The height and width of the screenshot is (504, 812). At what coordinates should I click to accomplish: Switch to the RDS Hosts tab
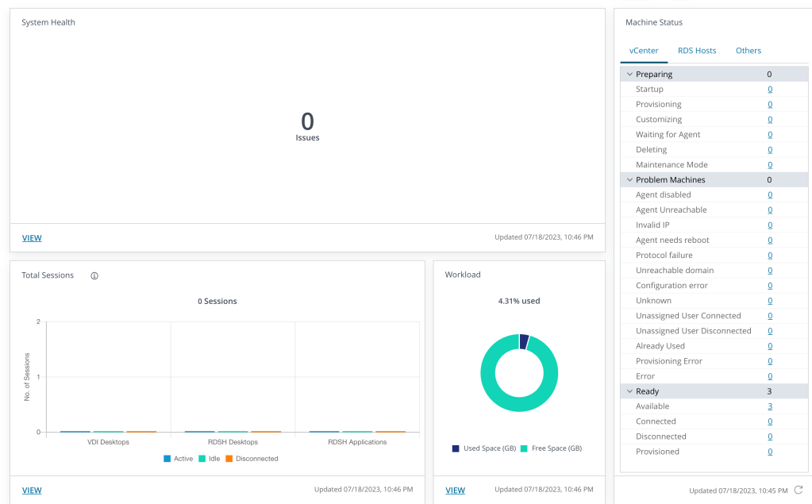pos(696,51)
